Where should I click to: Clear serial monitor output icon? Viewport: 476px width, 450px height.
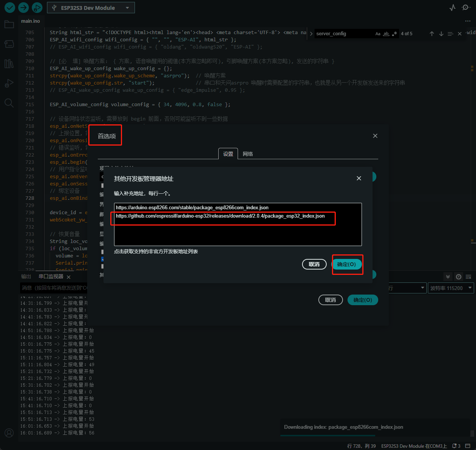pyautogui.click(x=468, y=277)
